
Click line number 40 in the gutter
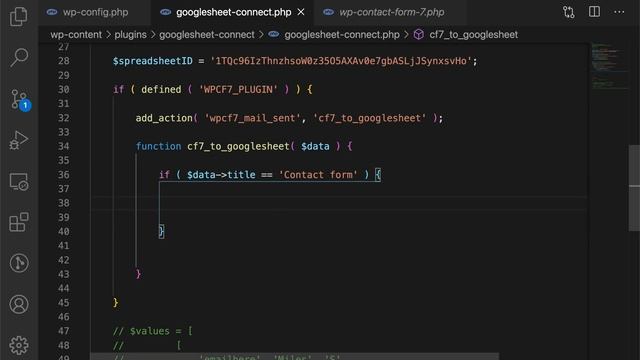coord(64,231)
